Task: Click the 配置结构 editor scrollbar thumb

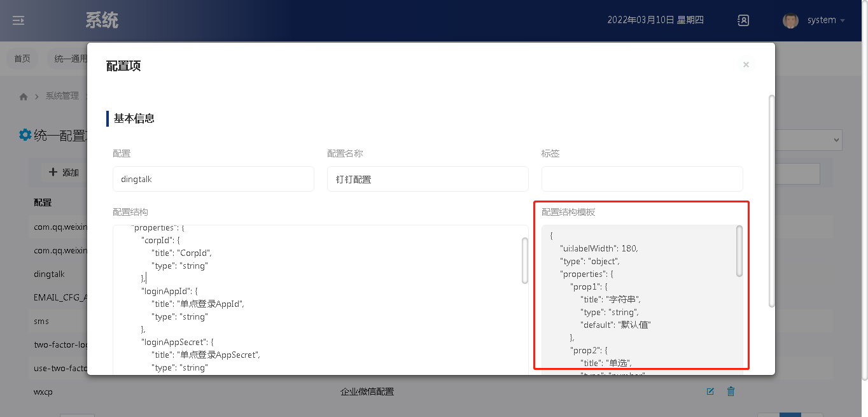Action: (524, 260)
